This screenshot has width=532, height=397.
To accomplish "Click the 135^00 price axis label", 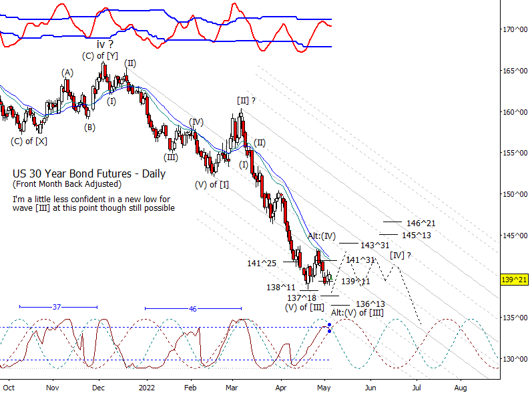I will point(515,318).
